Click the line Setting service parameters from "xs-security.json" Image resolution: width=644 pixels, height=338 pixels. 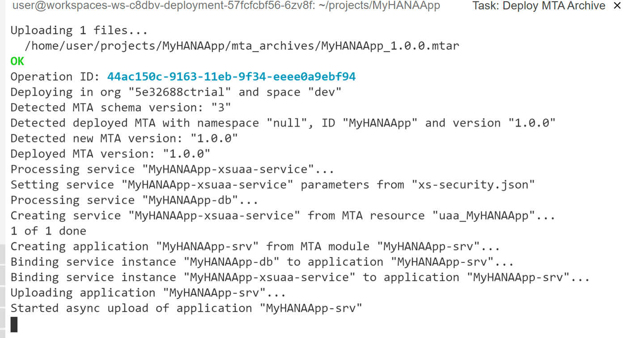click(x=273, y=184)
